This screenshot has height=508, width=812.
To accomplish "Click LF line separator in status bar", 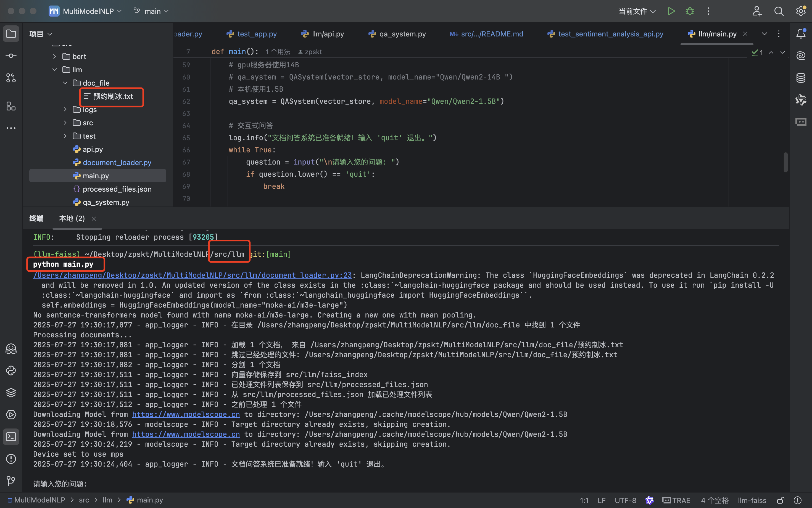I will [x=602, y=500].
